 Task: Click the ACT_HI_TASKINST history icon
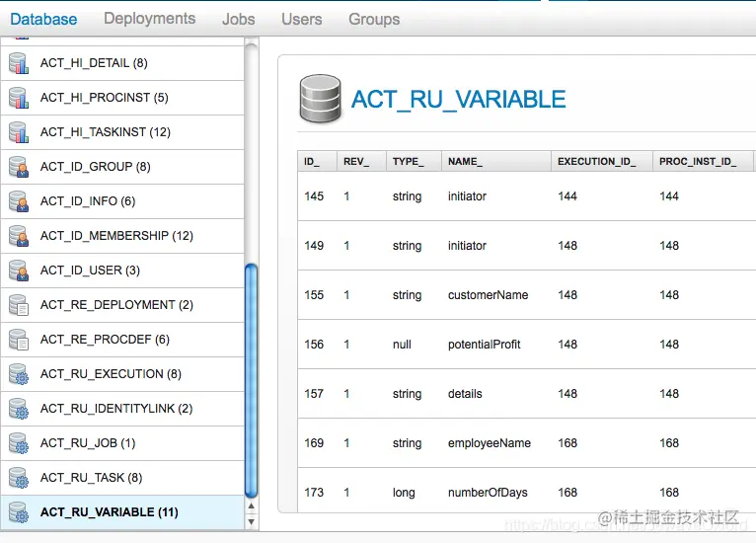[x=19, y=132]
